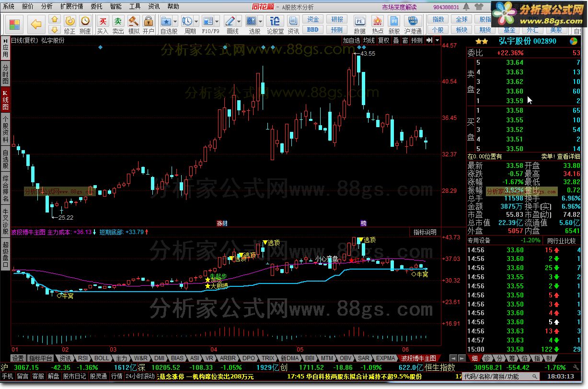
Task: Expand the left sidebar collapse arrow
Action: [5, 40]
